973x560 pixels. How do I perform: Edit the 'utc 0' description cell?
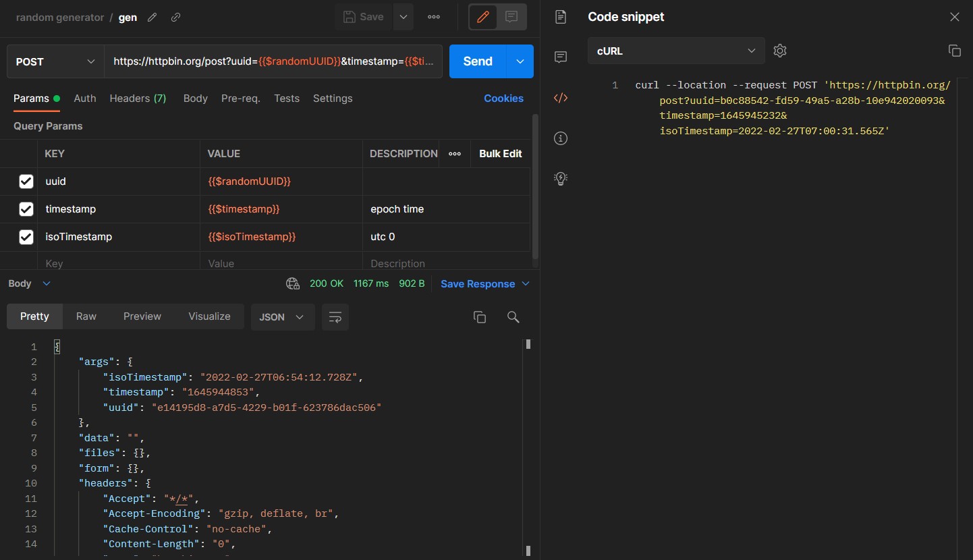tap(446, 237)
